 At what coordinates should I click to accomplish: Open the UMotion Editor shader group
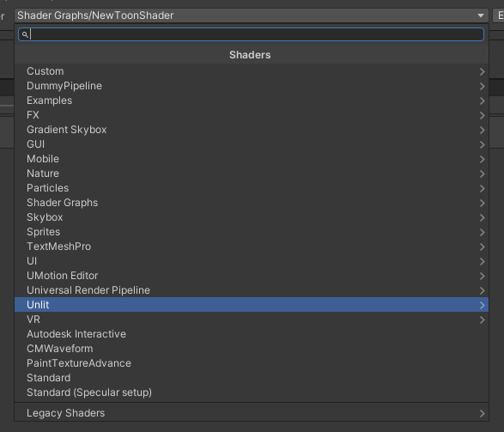[252, 276]
